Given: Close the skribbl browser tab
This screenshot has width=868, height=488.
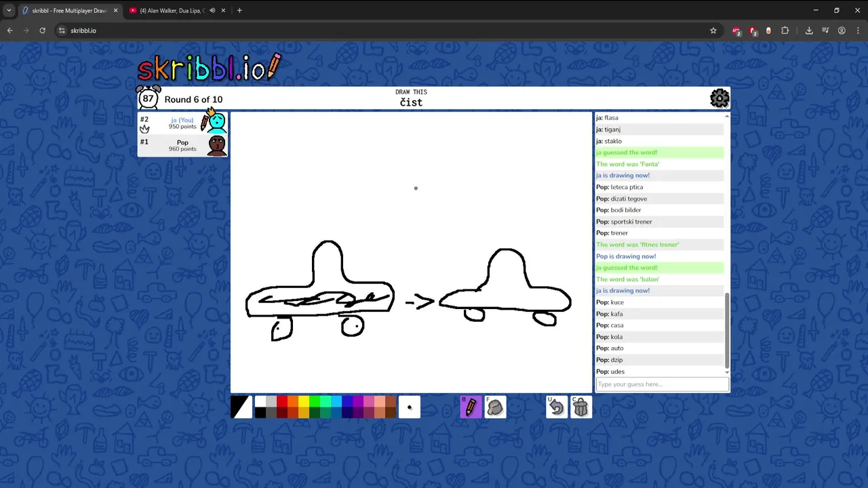Looking at the screenshot, I should (x=115, y=11).
